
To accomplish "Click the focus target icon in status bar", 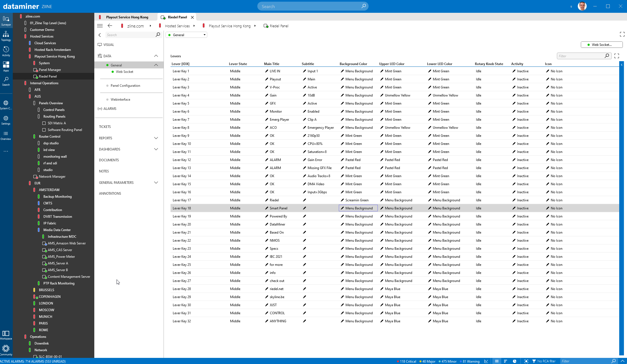I will tap(526, 361).
